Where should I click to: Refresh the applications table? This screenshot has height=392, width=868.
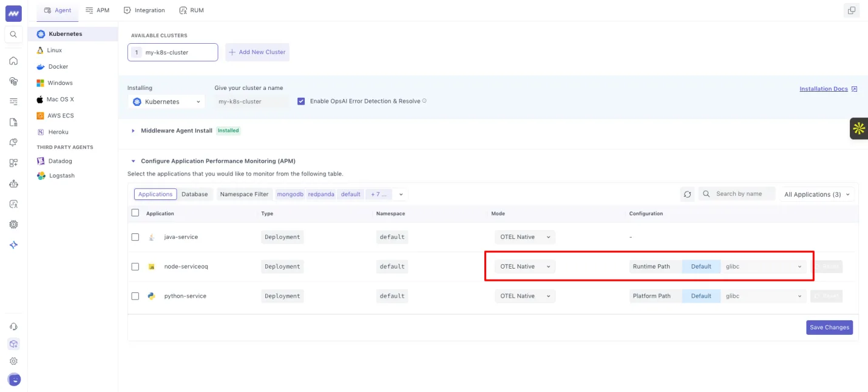tap(687, 194)
